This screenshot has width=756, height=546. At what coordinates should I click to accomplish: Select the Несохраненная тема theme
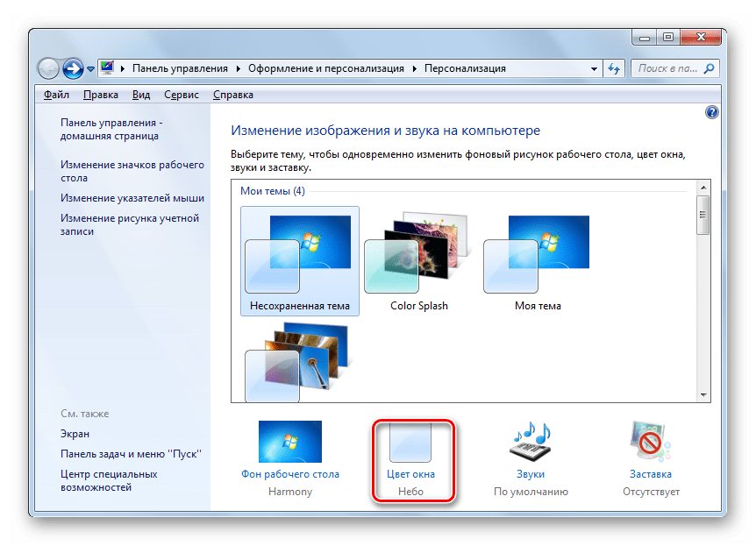coord(300,260)
